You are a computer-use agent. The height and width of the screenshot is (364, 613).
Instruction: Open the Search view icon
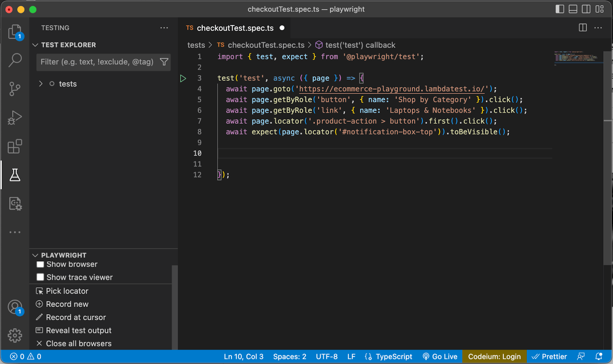click(15, 60)
